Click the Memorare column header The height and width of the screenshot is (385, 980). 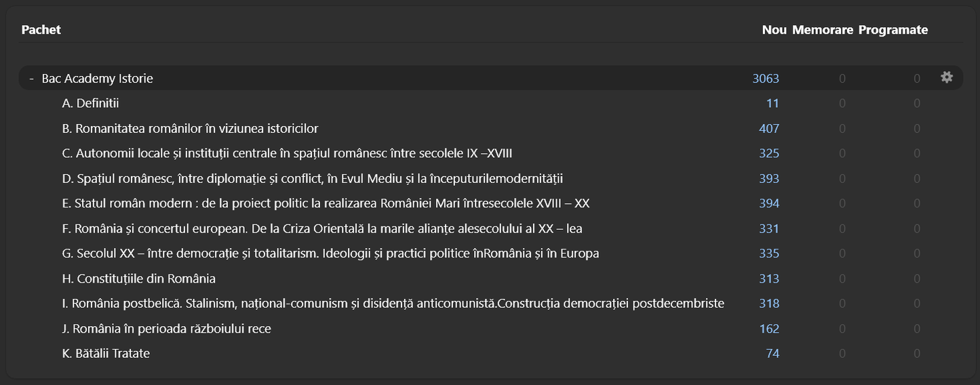[x=822, y=30]
